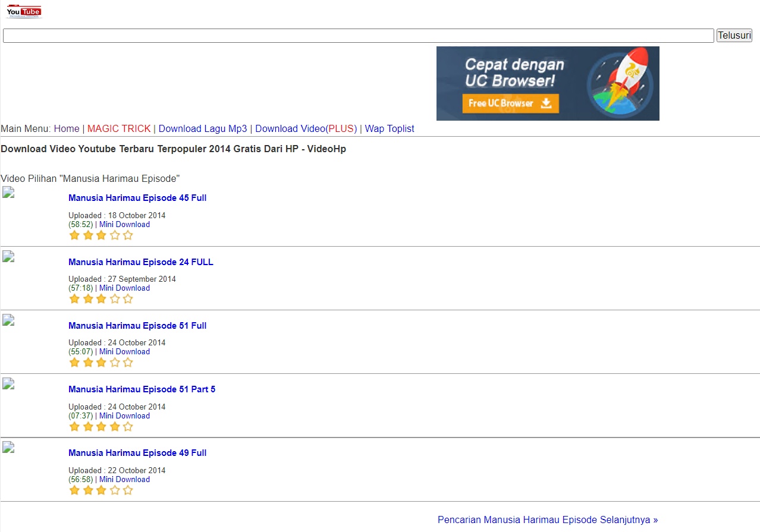Go to Download Lagu Mp3 page
Screen dimensions: 760x532
coord(203,128)
